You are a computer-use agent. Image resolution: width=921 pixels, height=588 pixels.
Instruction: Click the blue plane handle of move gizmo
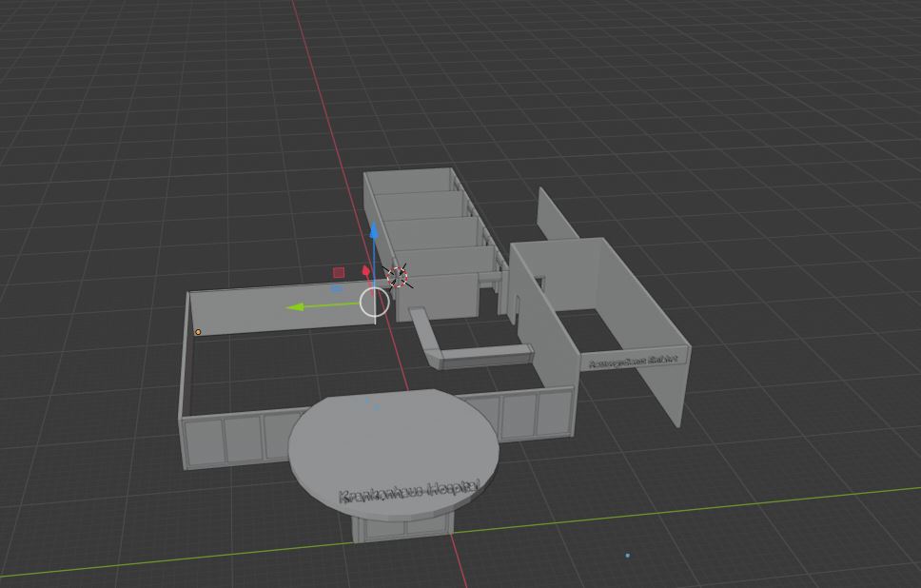(x=336, y=288)
